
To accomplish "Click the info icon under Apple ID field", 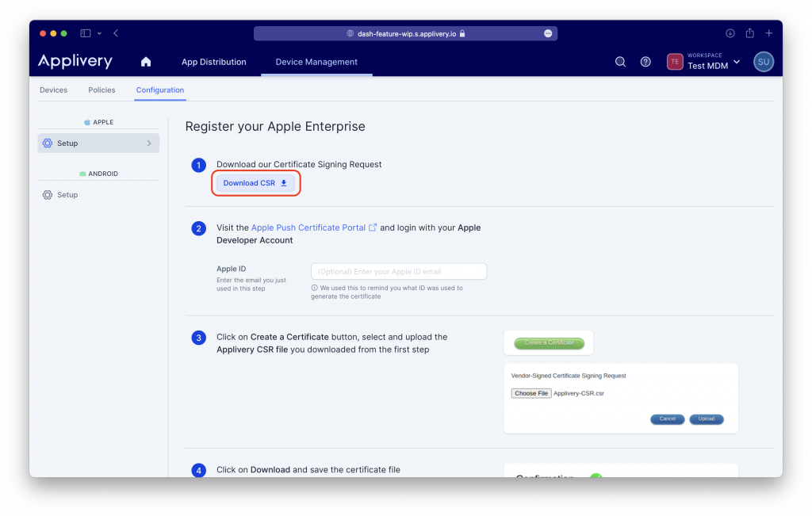I will 314,288.
